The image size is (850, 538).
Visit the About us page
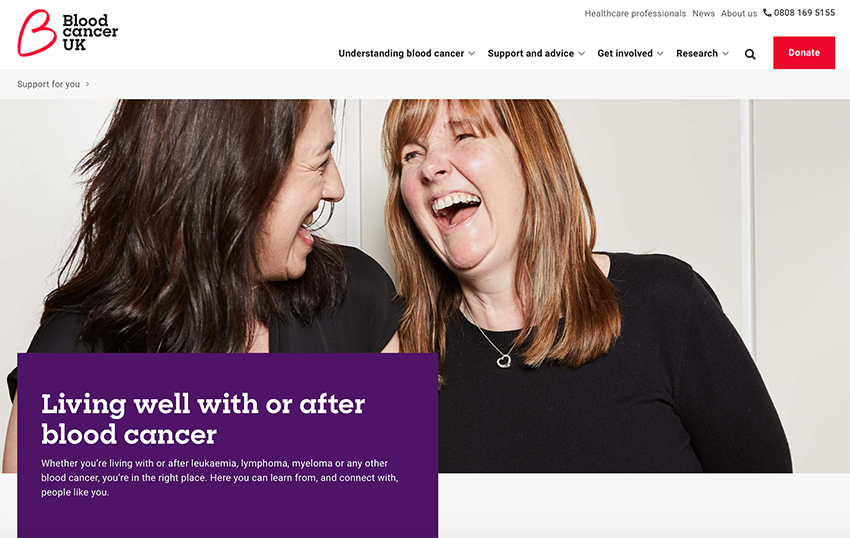click(738, 14)
